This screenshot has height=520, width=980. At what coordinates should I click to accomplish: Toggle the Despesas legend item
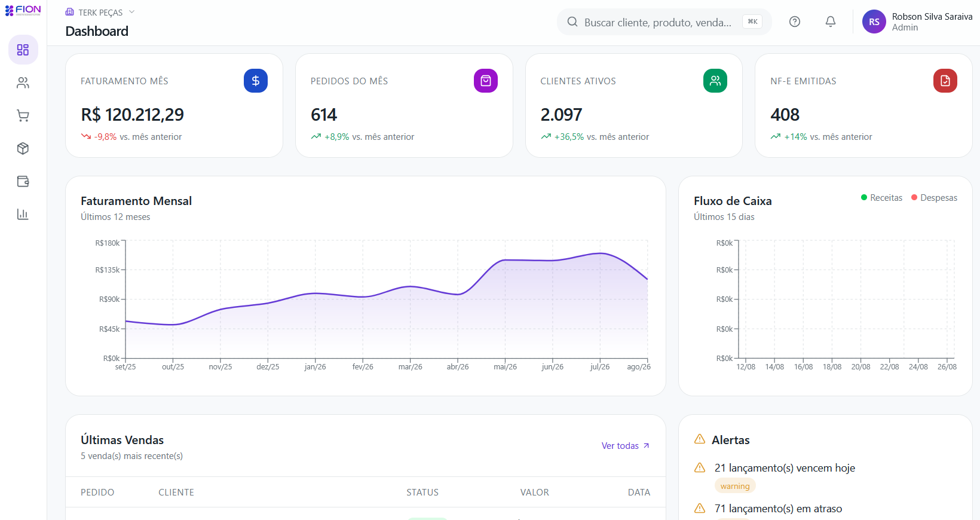point(934,198)
